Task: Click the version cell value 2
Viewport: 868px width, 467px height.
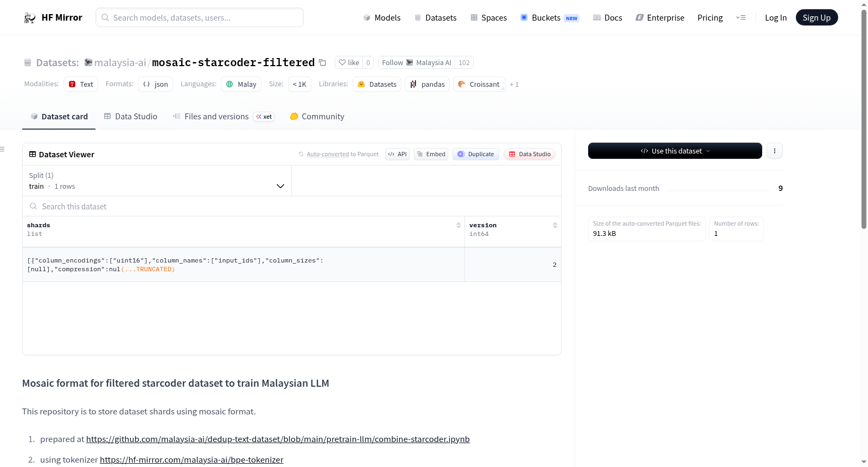Action: (x=554, y=265)
